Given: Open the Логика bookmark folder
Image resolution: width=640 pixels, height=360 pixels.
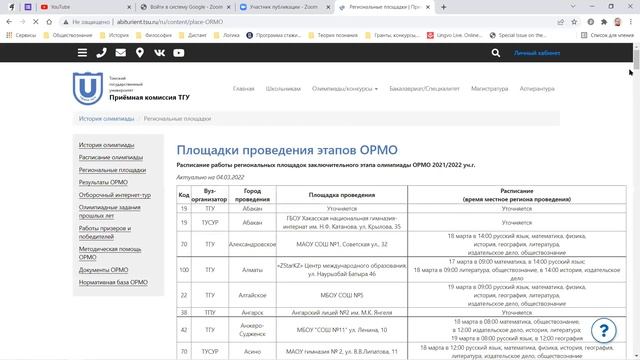Looking at the screenshot, I should [227, 35].
